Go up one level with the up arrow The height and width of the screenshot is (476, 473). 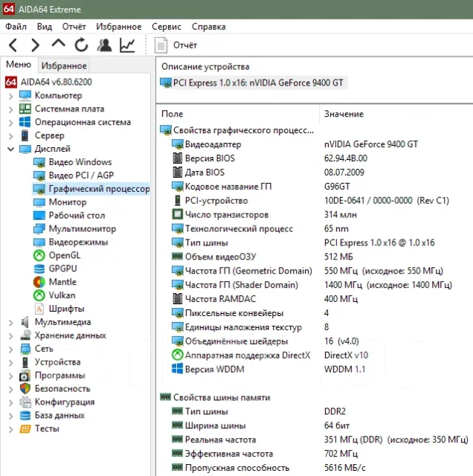click(58, 43)
